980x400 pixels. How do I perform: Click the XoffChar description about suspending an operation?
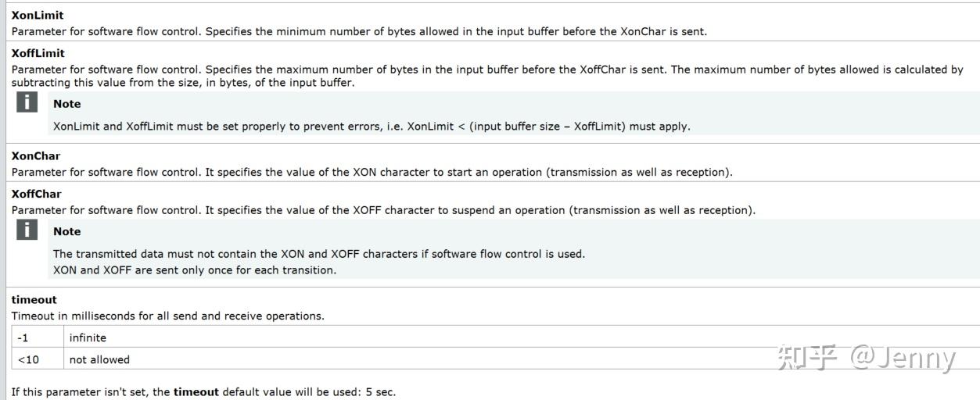(x=383, y=210)
